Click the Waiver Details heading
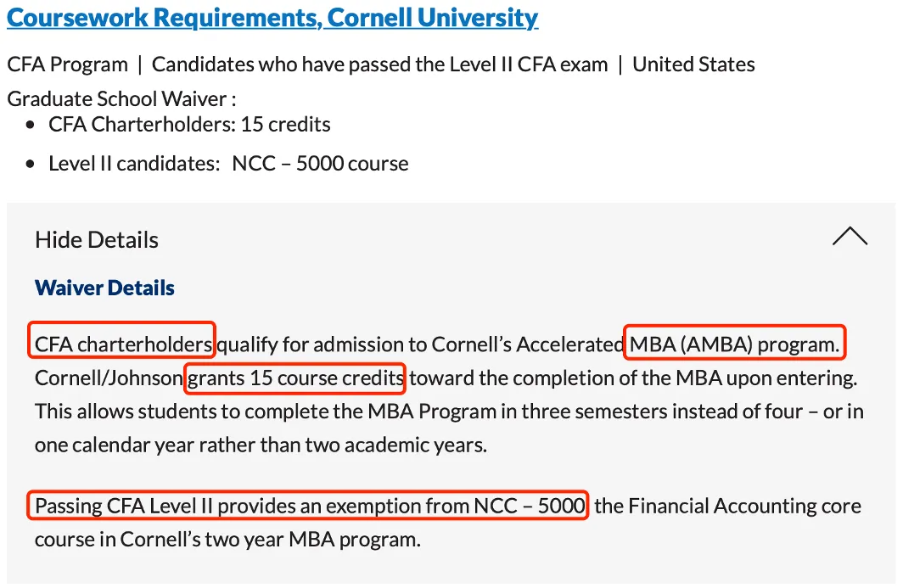903x588 pixels. 104,288
